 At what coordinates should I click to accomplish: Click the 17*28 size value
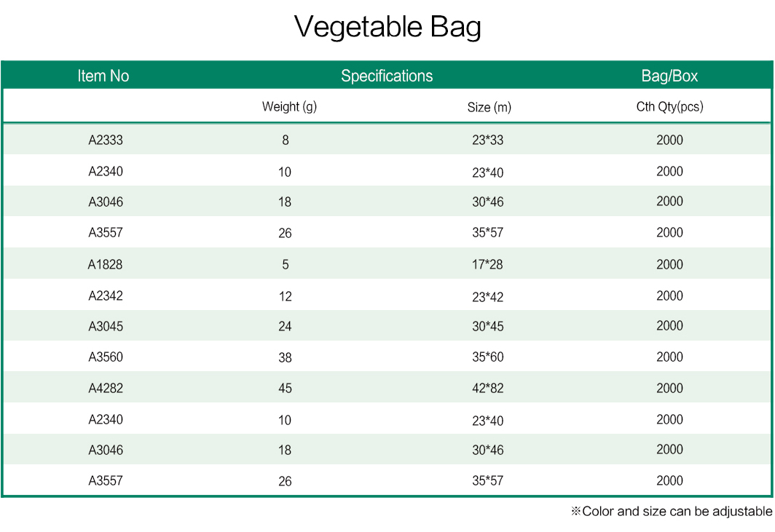click(x=487, y=265)
